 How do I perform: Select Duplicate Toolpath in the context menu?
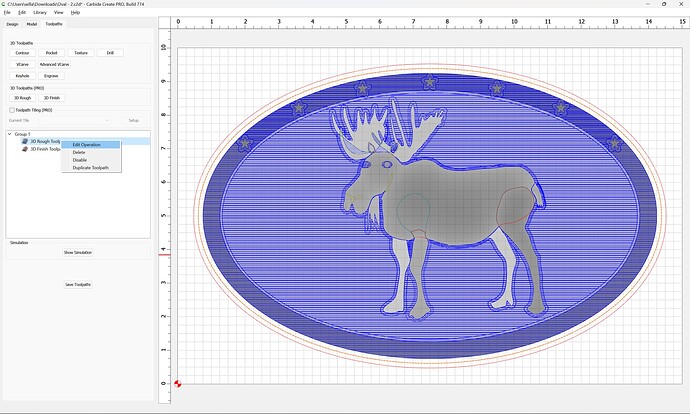[x=91, y=168]
